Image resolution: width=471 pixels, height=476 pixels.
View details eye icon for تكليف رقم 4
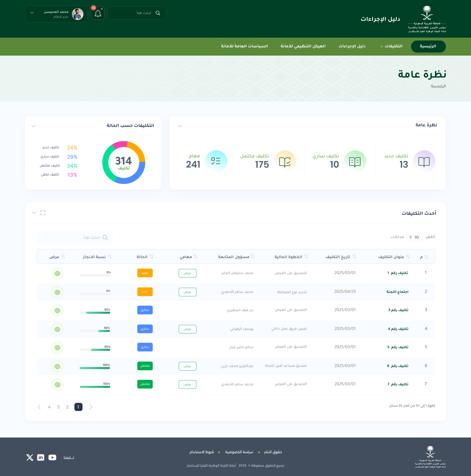coord(57,329)
